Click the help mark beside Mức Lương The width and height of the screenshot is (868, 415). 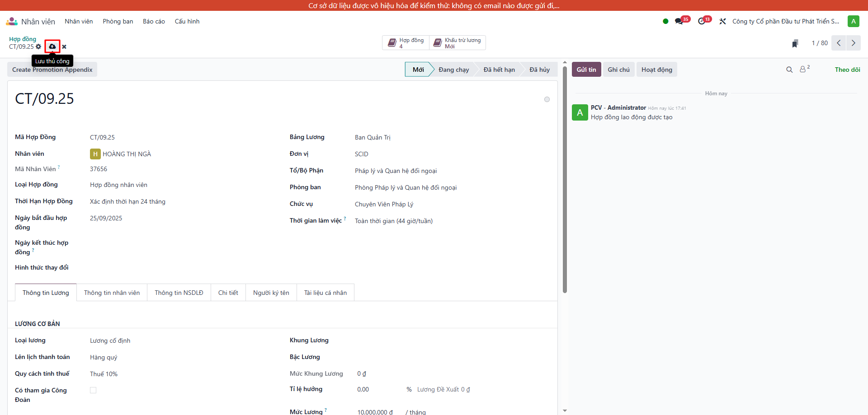325,410
